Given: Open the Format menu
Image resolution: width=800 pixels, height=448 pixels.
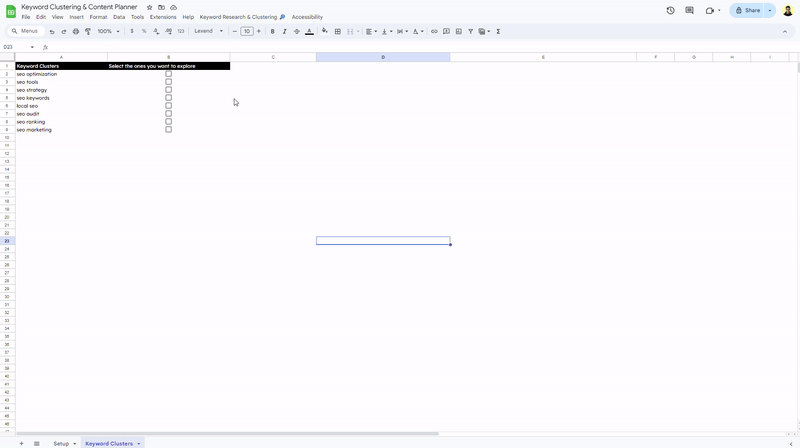Looking at the screenshot, I should coord(98,17).
